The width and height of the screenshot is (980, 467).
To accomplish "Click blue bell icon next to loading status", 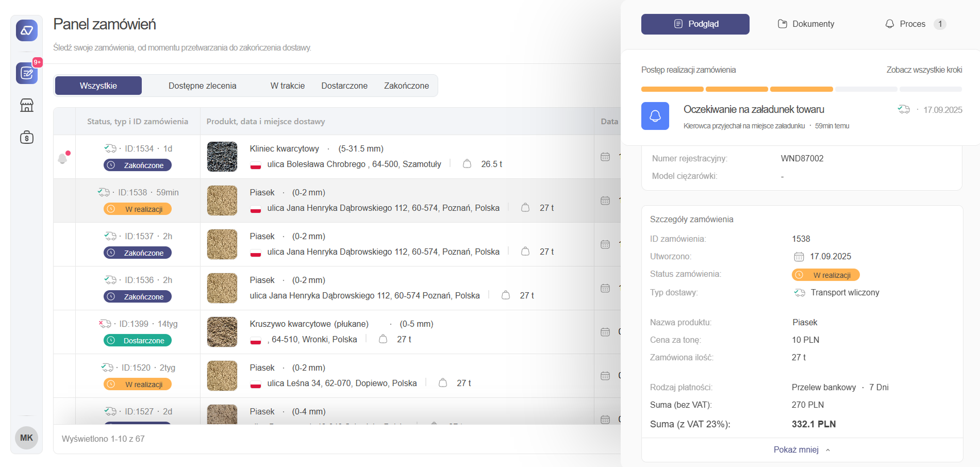I will 655,116.
